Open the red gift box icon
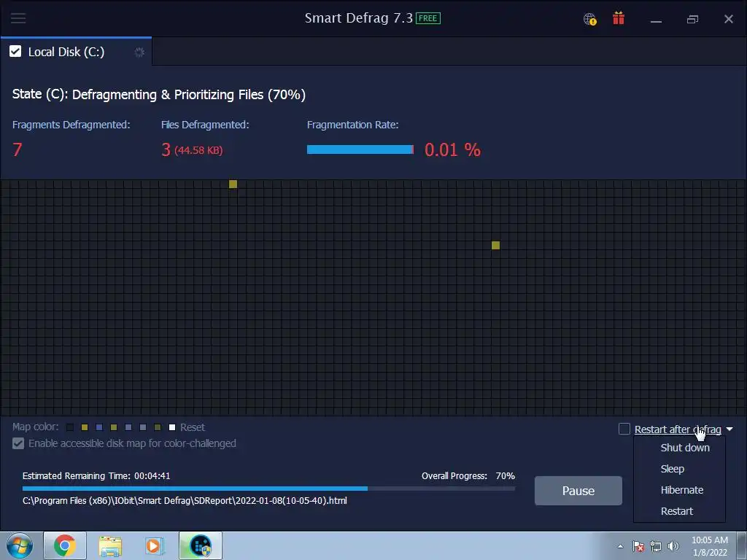The height and width of the screenshot is (560, 747). tap(619, 18)
